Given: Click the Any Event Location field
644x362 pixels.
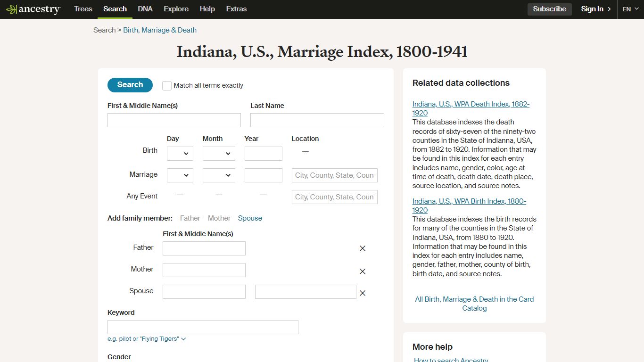Looking at the screenshot, I should pos(335,197).
